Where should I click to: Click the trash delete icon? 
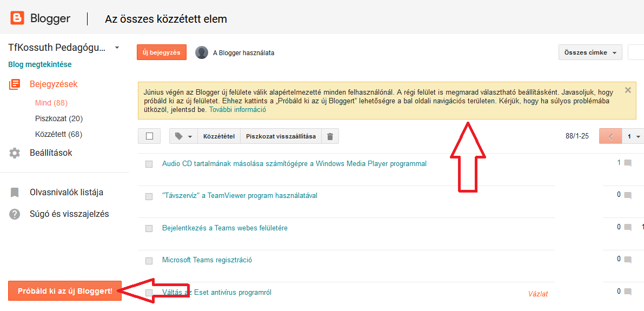[x=330, y=136]
